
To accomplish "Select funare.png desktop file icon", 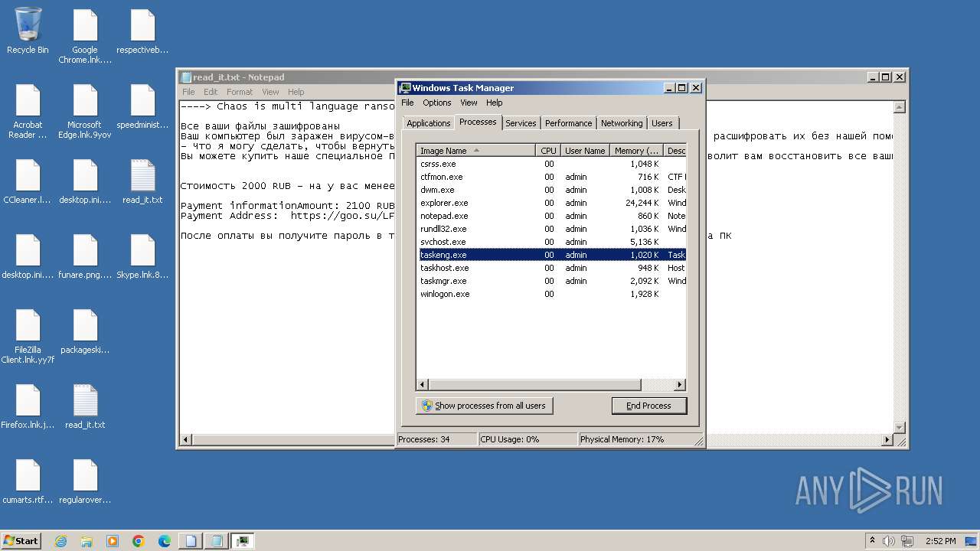I will [85, 256].
